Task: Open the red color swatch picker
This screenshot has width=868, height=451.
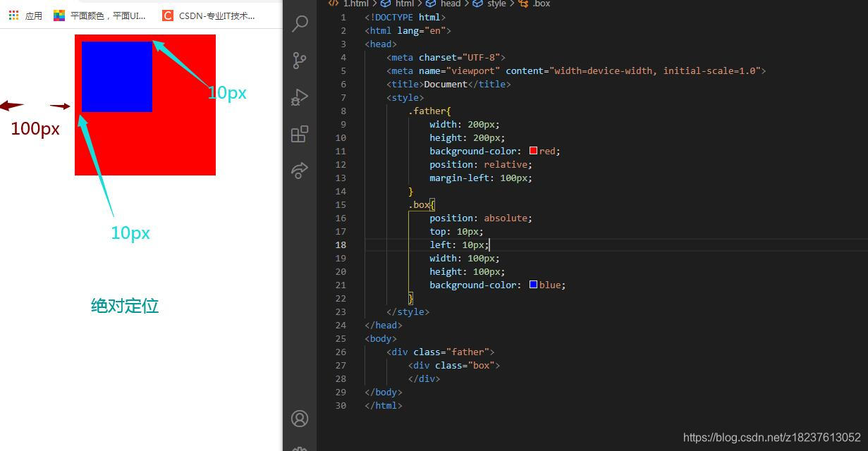Action: 533,151
